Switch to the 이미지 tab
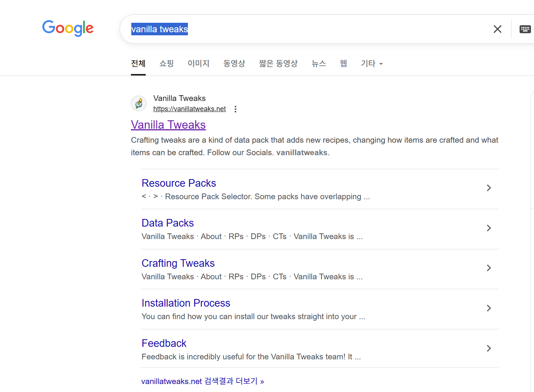The image size is (534, 392). pos(198,63)
